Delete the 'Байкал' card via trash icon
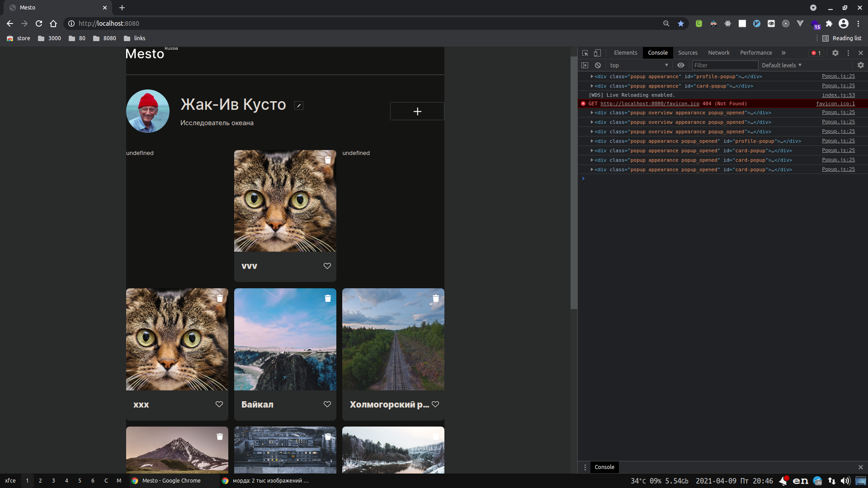This screenshot has height=488, width=868. point(328,298)
